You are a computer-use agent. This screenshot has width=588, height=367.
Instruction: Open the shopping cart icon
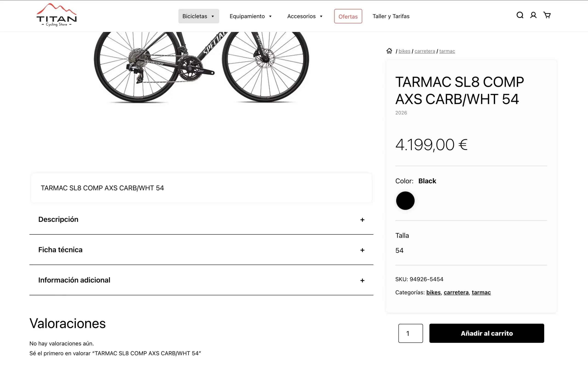tap(547, 15)
